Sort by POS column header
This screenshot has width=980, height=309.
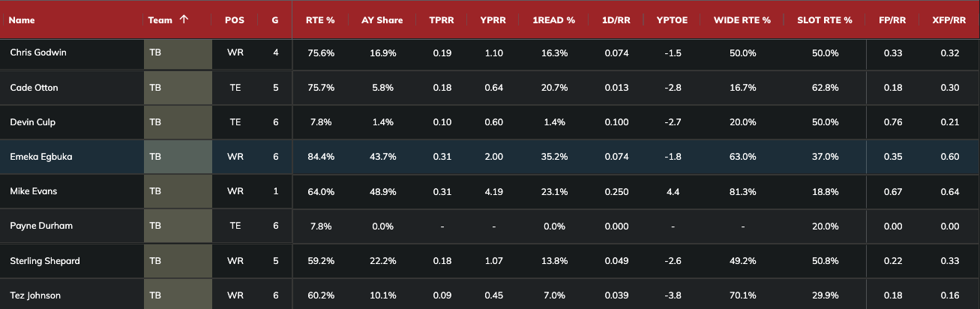tap(234, 20)
